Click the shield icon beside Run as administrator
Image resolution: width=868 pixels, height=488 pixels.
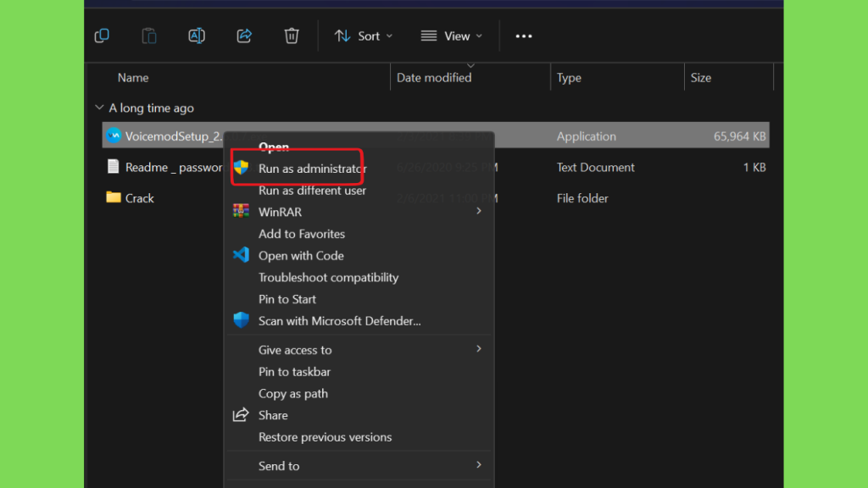pos(241,168)
